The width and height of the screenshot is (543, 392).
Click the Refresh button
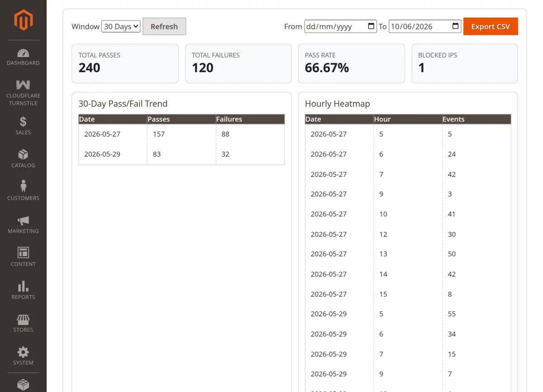pyautogui.click(x=164, y=26)
